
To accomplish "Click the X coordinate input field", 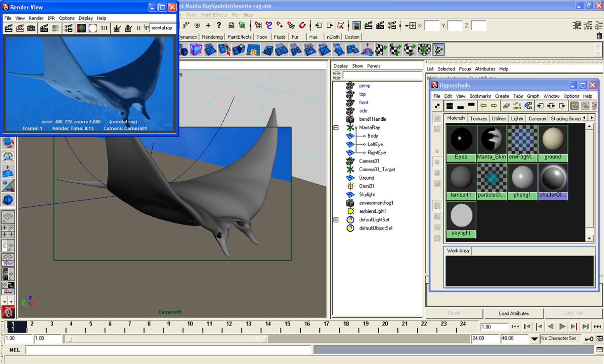I will pos(431,26).
